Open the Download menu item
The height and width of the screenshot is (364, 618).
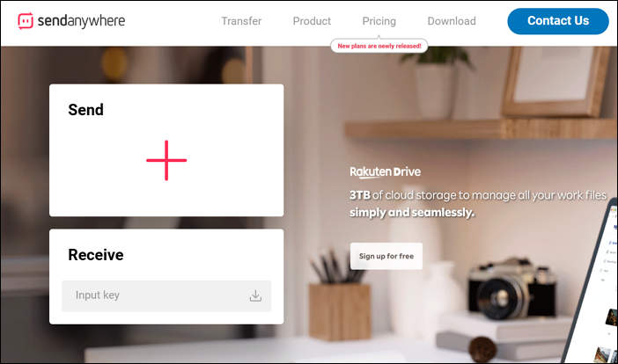452,21
